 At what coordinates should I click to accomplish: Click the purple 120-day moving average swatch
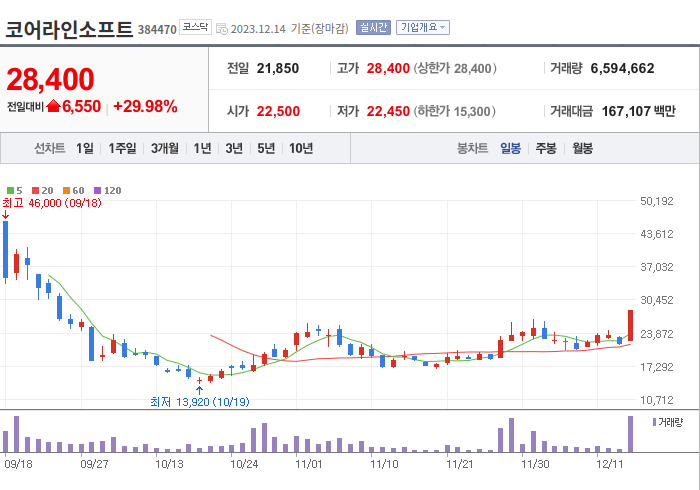98,191
